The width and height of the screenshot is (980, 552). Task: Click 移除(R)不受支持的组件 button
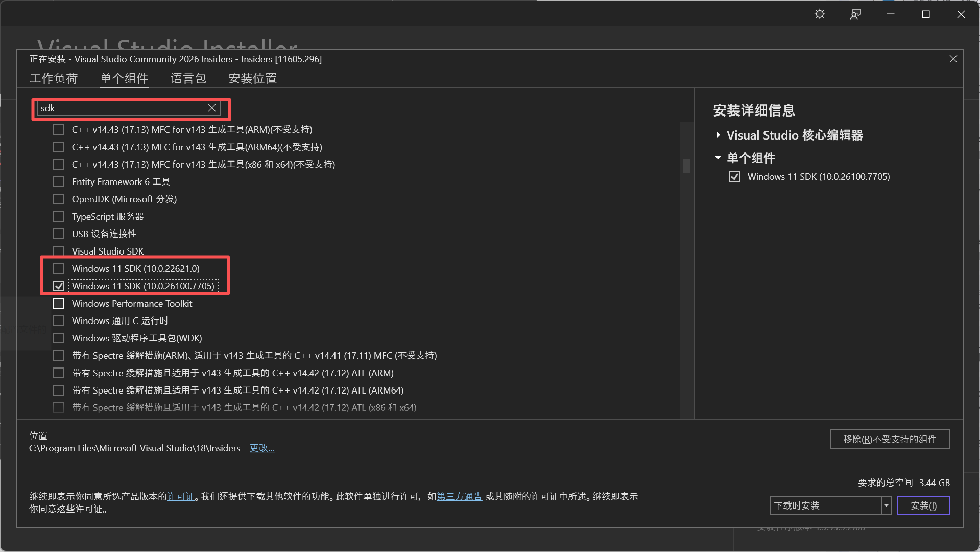(890, 439)
